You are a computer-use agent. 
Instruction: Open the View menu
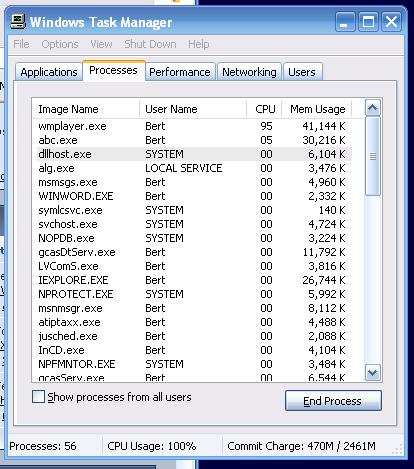(x=101, y=44)
